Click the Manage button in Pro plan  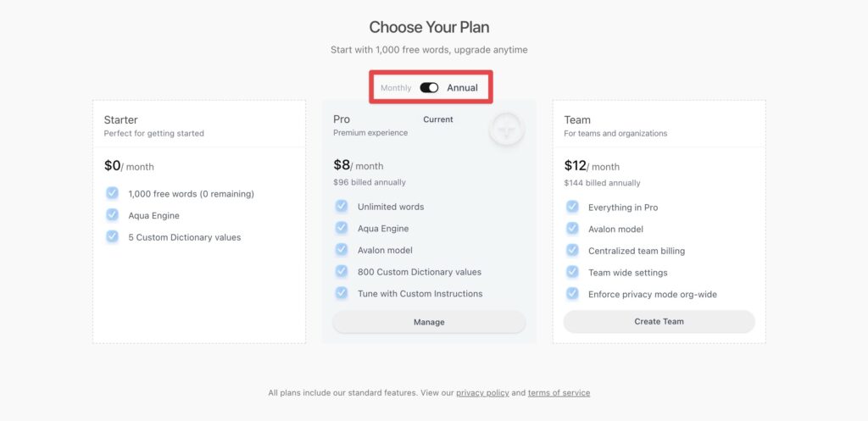click(429, 322)
